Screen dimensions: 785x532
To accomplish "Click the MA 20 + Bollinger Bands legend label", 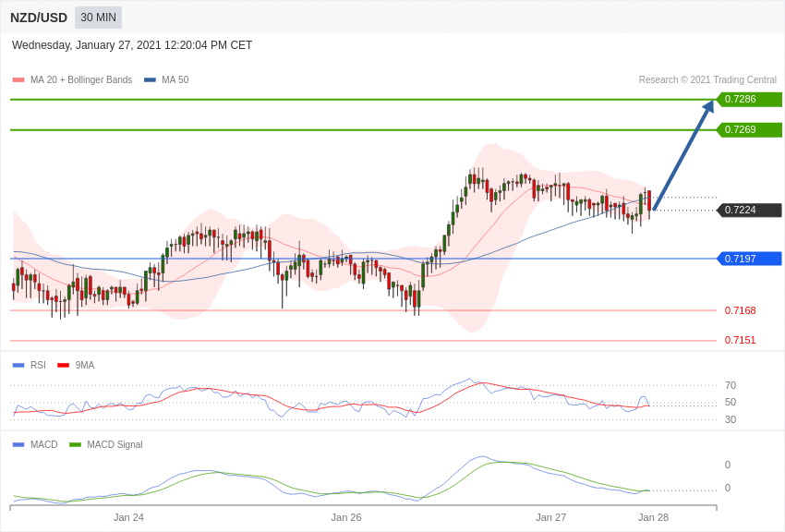I will [81, 79].
